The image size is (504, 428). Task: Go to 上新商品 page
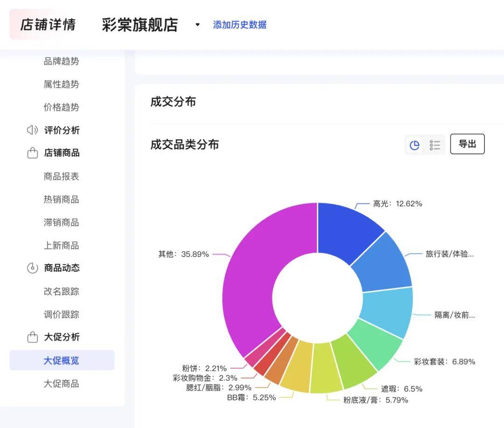[61, 246]
